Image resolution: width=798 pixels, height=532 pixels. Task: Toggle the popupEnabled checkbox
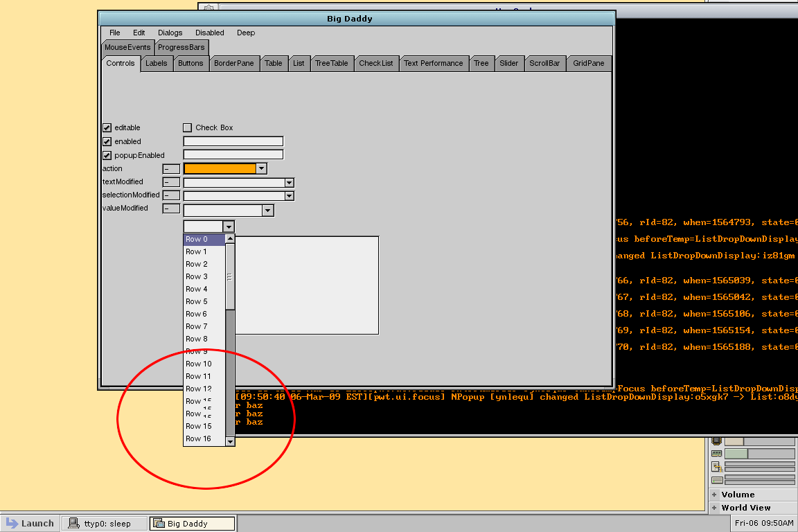click(107, 155)
